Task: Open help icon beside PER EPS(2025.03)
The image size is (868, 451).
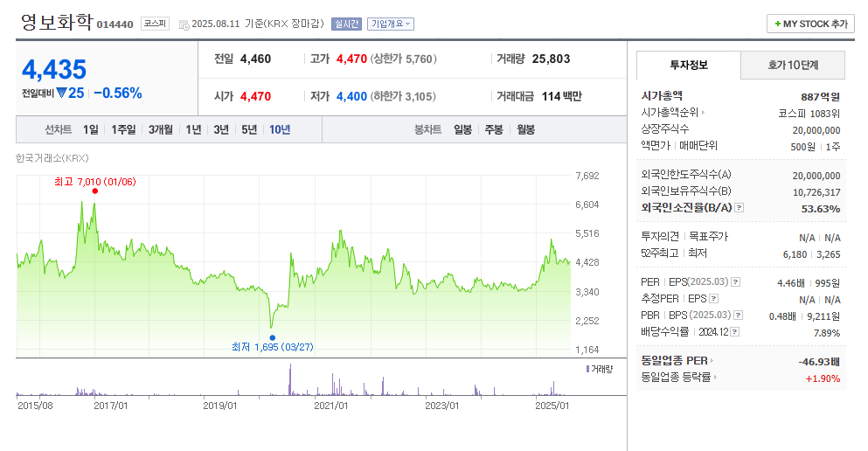Action: pyautogui.click(x=736, y=282)
